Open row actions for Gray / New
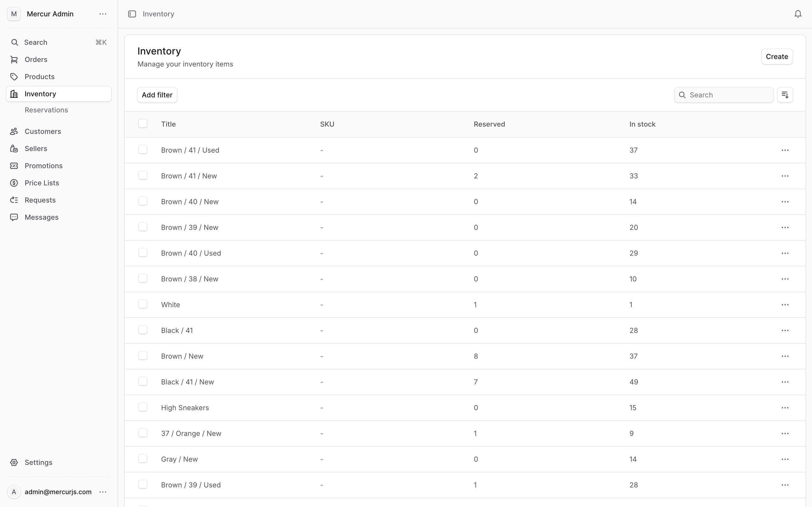 coord(785,459)
